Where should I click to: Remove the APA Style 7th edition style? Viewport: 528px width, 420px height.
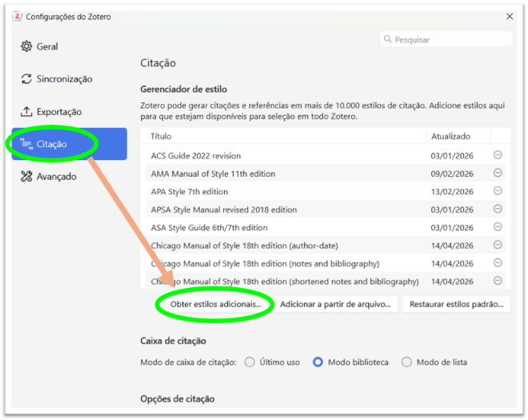click(x=498, y=191)
